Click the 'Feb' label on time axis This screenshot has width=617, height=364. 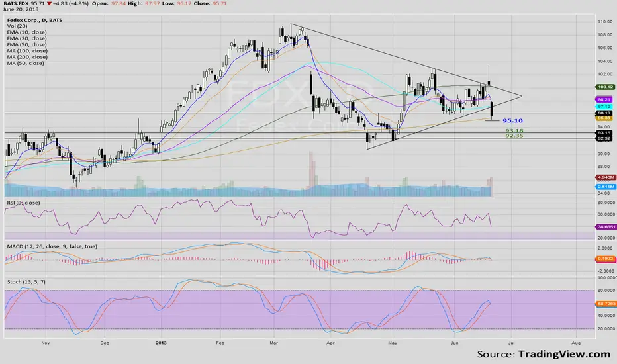[x=220, y=343]
